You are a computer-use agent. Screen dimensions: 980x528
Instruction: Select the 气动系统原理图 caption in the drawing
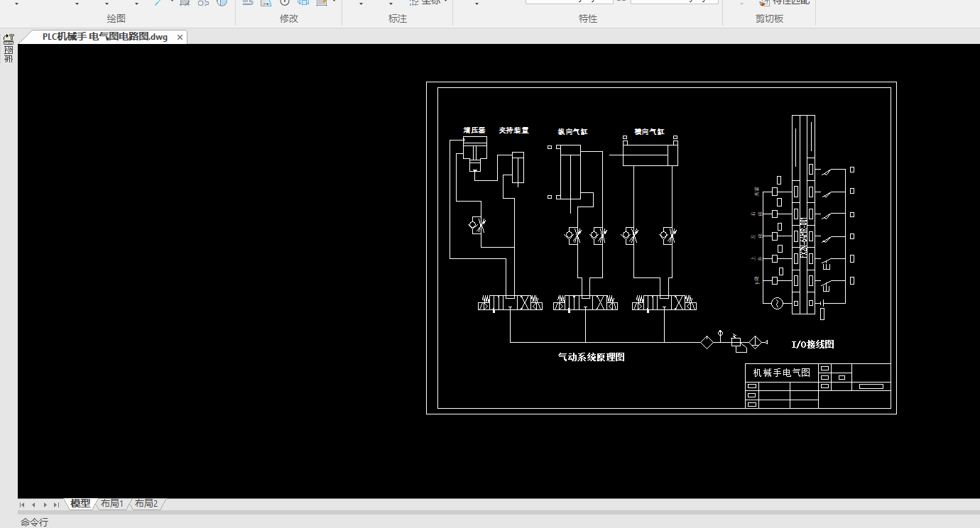(592, 357)
